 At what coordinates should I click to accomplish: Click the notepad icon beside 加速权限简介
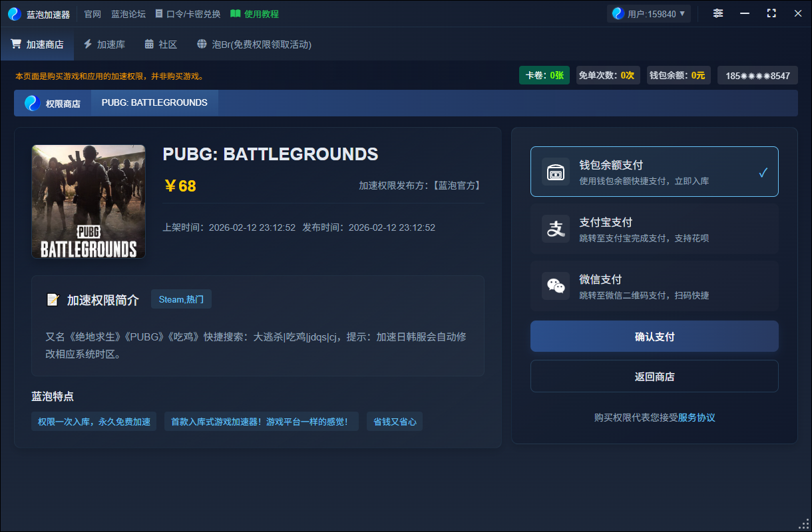(x=53, y=300)
